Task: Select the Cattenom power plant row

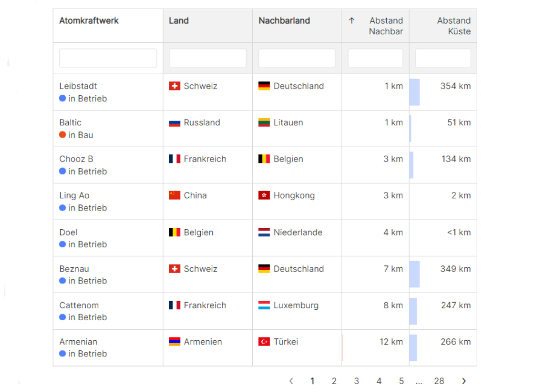Action: pos(265,311)
